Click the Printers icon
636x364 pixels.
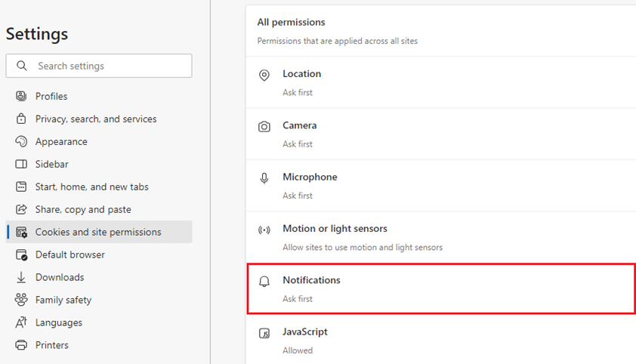pos(21,345)
